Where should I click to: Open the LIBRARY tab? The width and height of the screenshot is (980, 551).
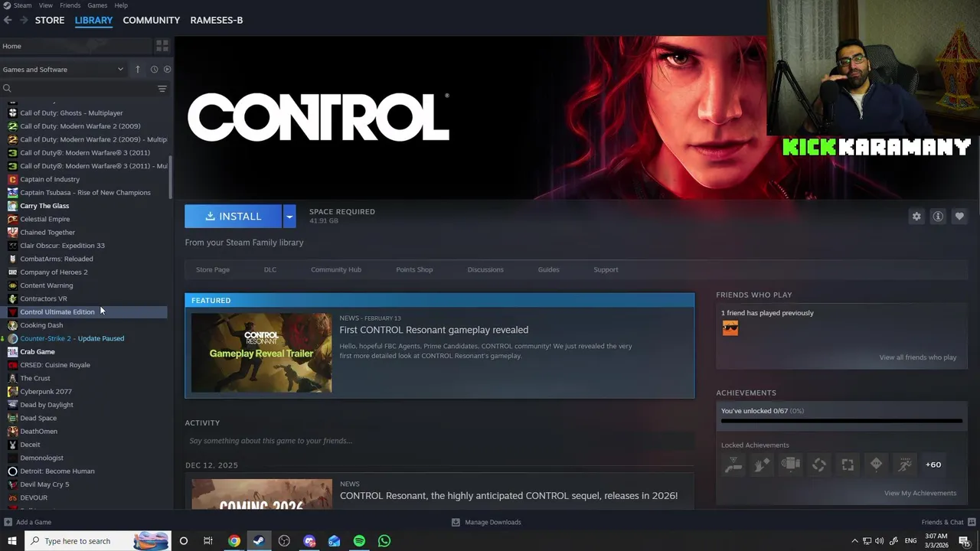point(93,20)
